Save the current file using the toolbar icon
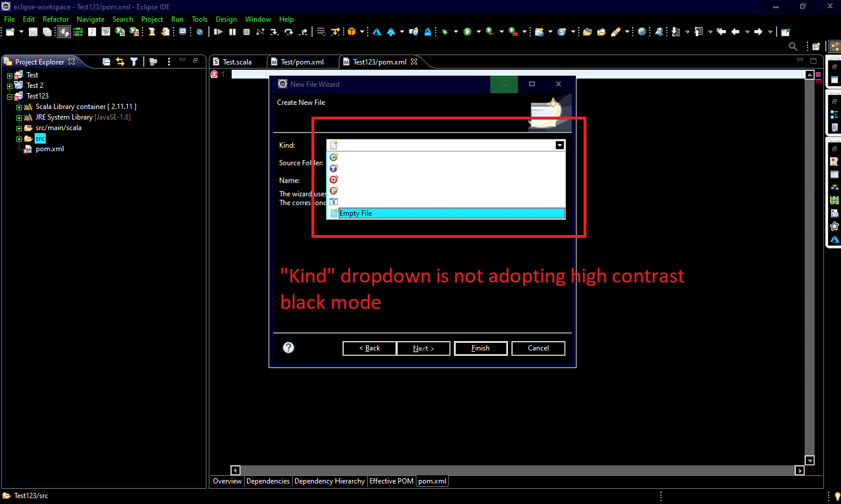This screenshot has height=504, width=841. (32, 32)
